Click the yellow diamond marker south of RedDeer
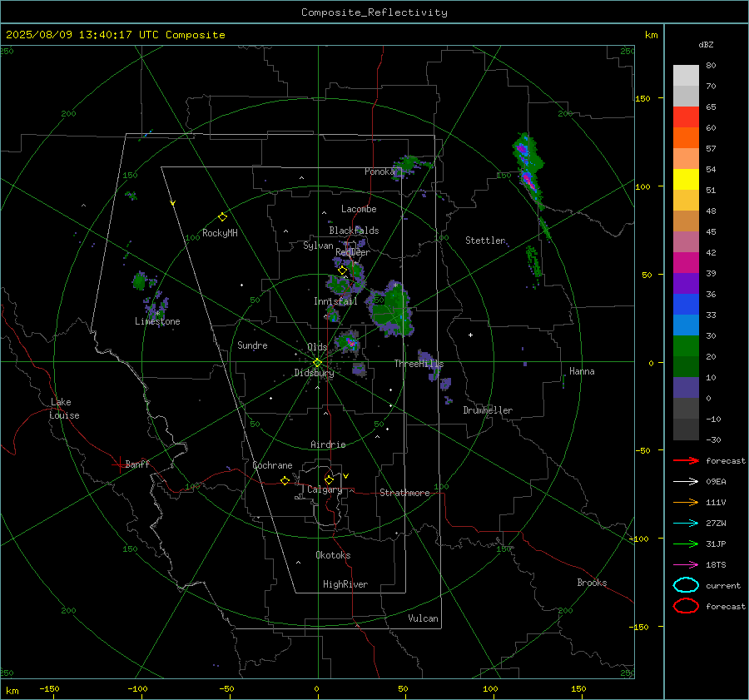The width and height of the screenshot is (749, 700). tap(342, 271)
